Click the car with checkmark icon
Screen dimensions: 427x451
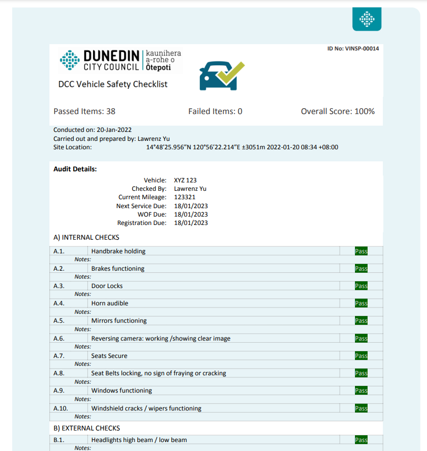[x=222, y=76]
